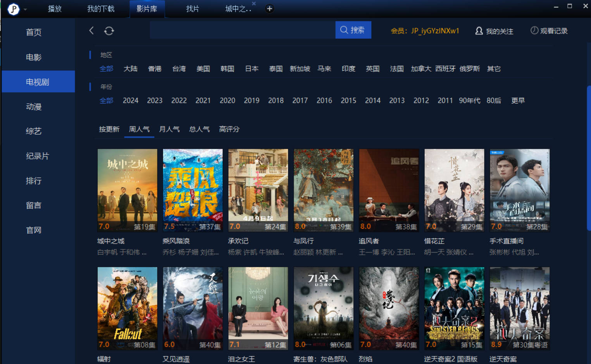Viewport: 591px width, 364px height.
Task: Open 纪录片 in sidebar
Action: click(38, 156)
